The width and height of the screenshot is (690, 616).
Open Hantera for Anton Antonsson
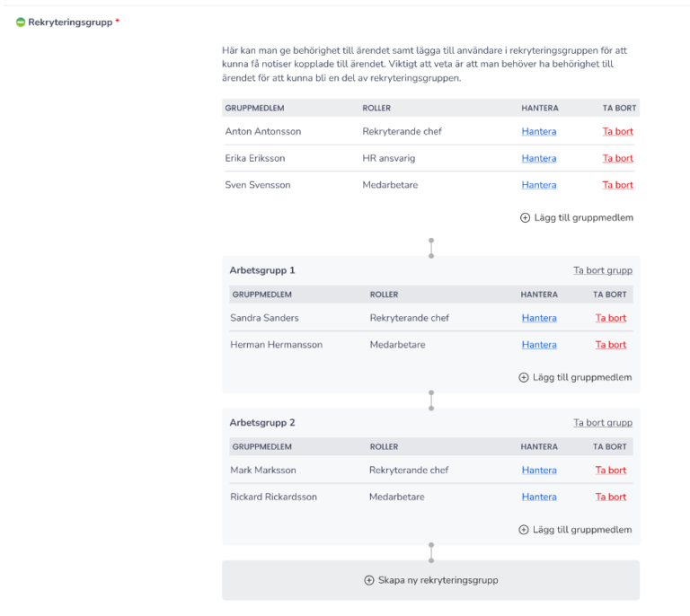tap(538, 131)
